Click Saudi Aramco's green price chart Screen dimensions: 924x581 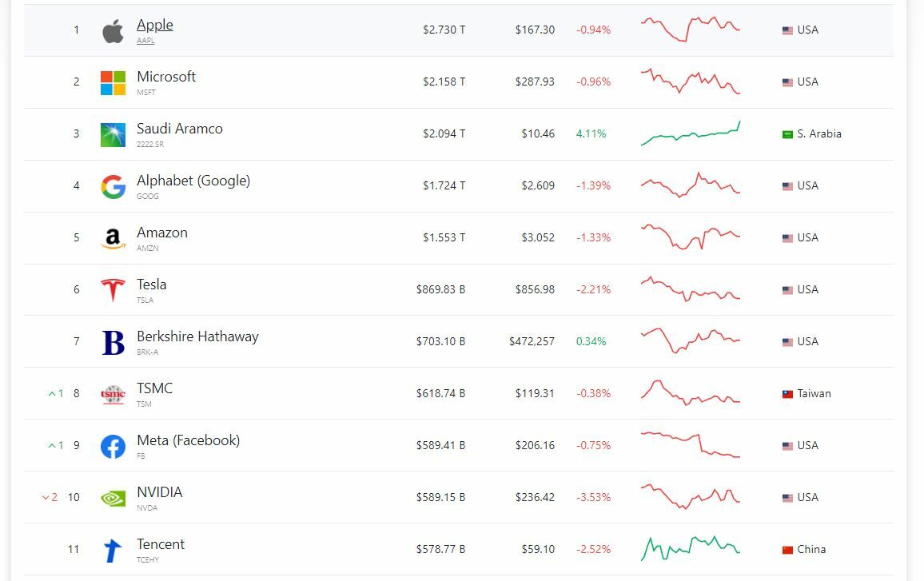[x=690, y=133]
